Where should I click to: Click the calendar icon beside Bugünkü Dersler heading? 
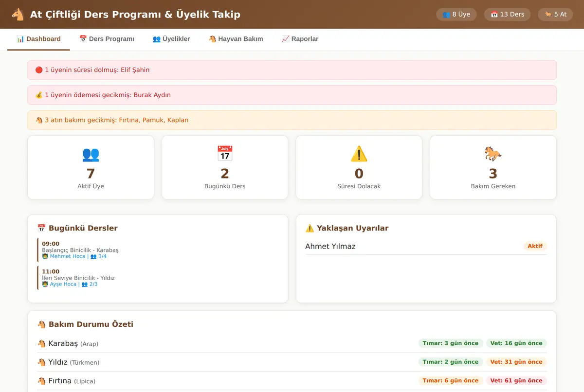click(x=41, y=228)
